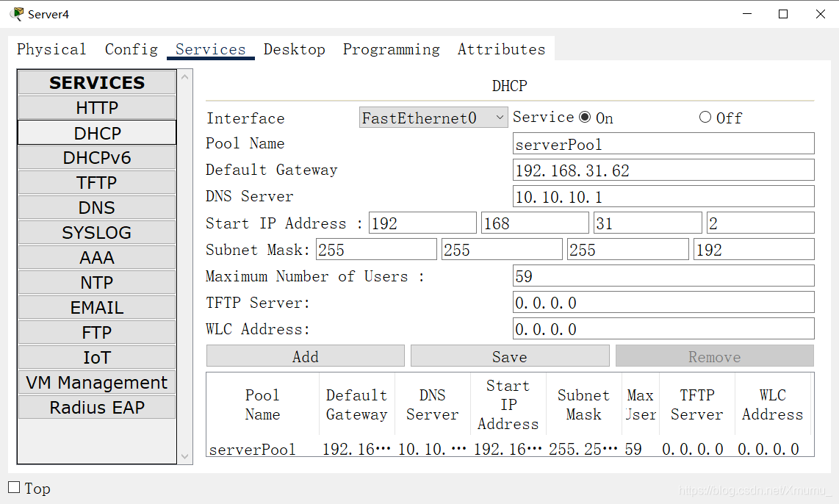The height and width of the screenshot is (504, 839).
Task: Select the DHCP service
Action: (x=97, y=133)
